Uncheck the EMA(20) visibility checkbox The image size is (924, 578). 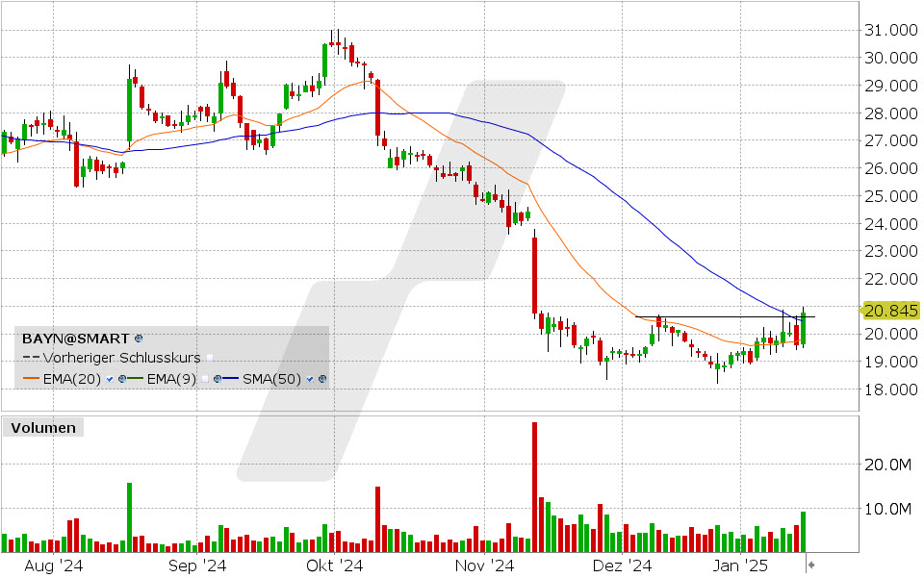[110, 379]
